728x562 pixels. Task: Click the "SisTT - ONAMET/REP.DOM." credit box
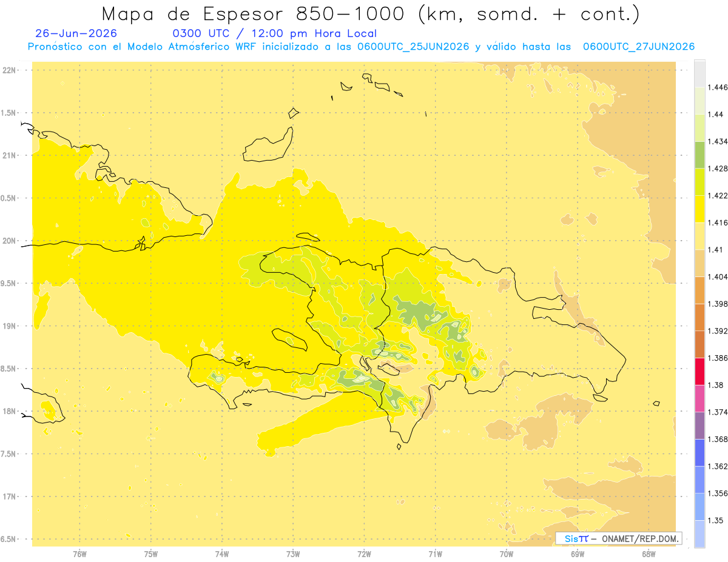(x=619, y=538)
